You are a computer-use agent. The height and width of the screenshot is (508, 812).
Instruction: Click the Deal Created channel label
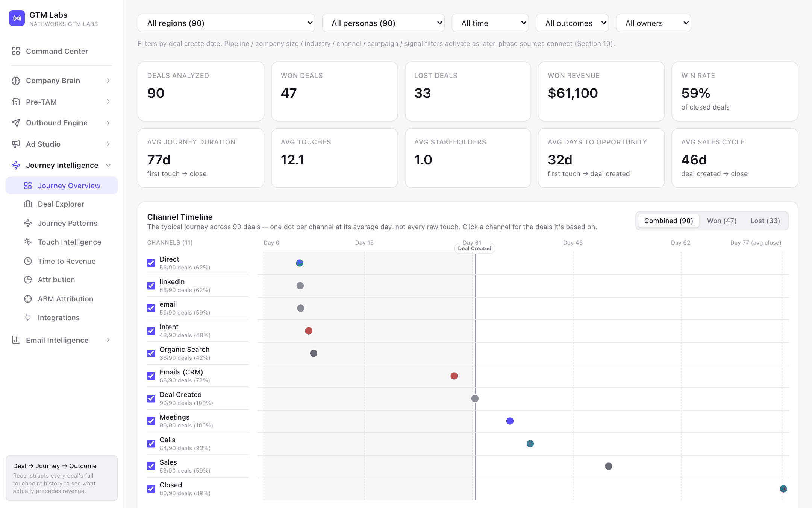coord(180,394)
